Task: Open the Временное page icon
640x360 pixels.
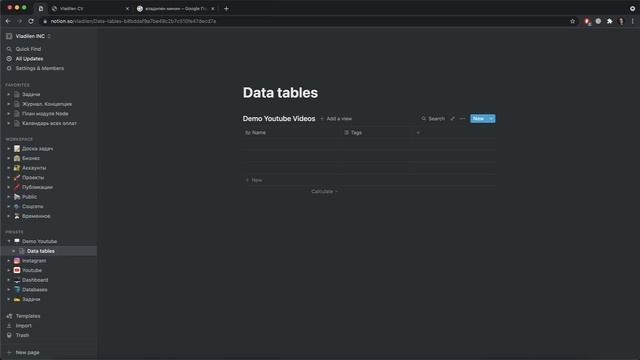Action: (x=17, y=216)
